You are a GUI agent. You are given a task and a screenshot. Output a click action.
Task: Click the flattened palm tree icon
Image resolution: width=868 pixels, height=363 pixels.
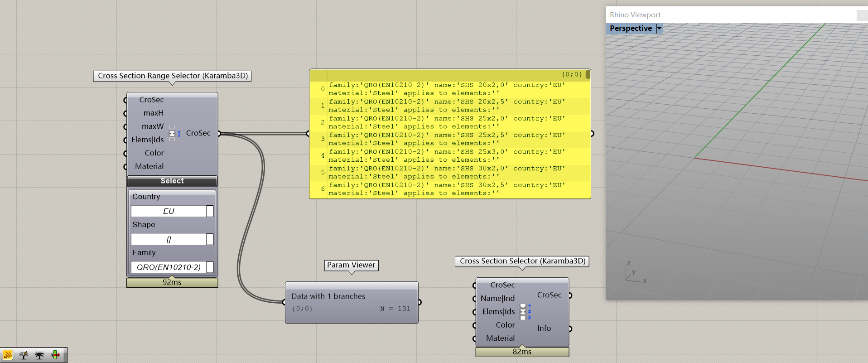(39, 355)
